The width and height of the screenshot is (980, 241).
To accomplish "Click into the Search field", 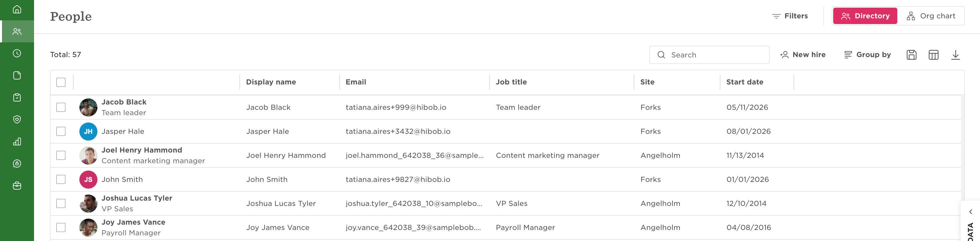I will [x=709, y=55].
